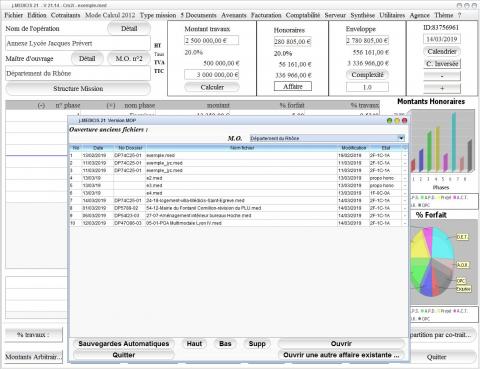Screen dimensions: 480x369
Task: Click the Calculer button
Action: pos(212,87)
